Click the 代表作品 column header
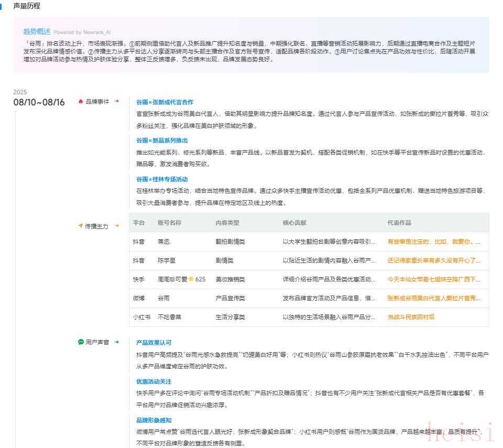 tap(399, 223)
